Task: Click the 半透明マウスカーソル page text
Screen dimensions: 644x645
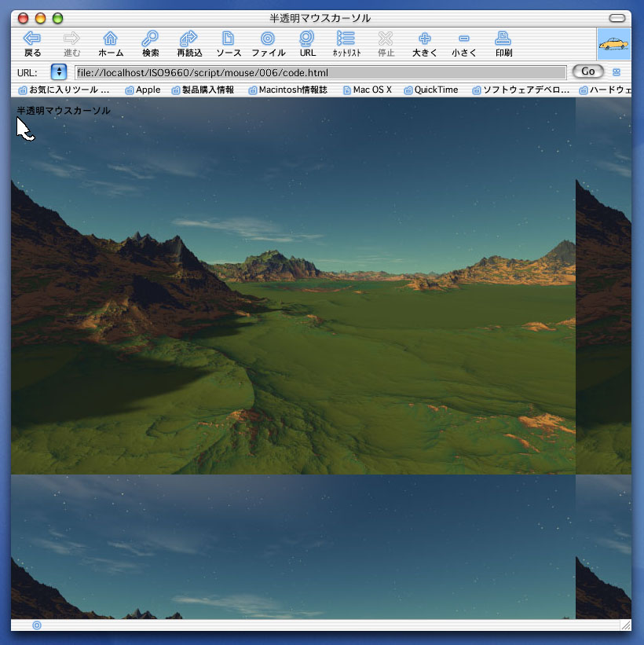Action: (64, 111)
